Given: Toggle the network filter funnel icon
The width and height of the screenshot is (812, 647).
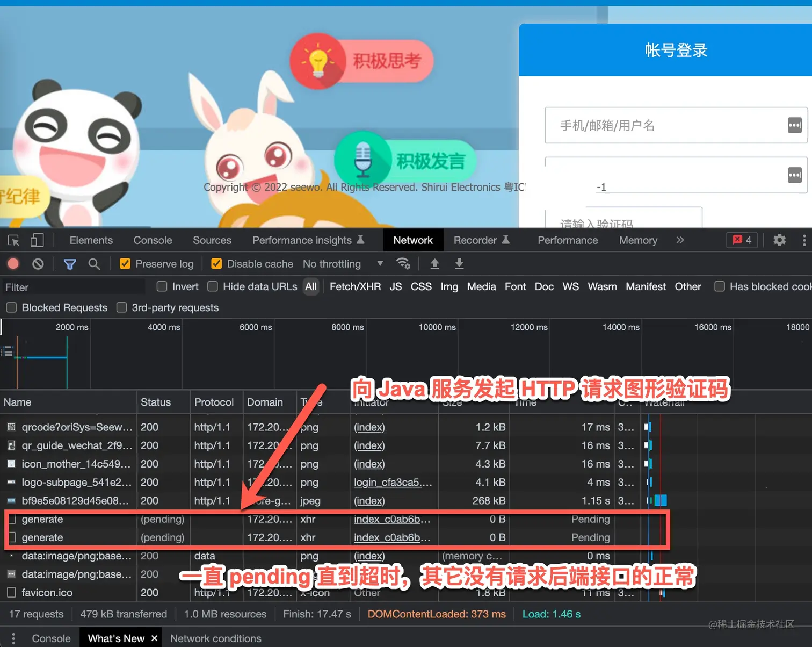Looking at the screenshot, I should [70, 264].
